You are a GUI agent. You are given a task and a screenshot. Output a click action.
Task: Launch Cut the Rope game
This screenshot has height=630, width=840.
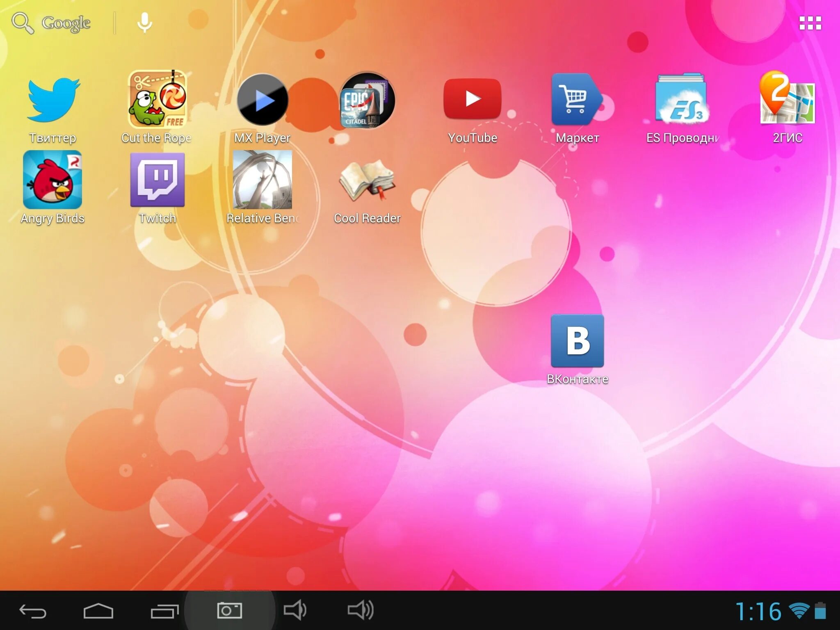click(x=157, y=100)
